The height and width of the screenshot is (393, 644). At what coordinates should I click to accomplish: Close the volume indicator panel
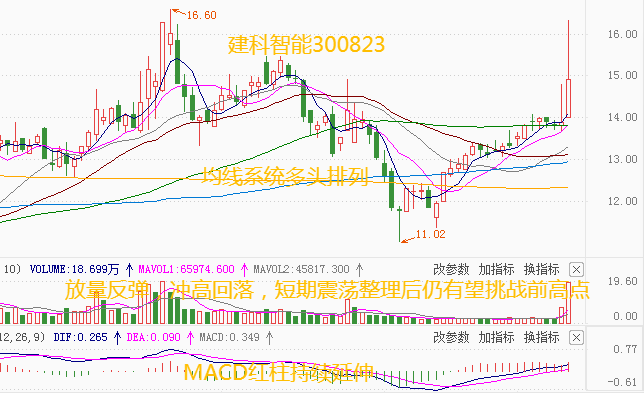576,270
